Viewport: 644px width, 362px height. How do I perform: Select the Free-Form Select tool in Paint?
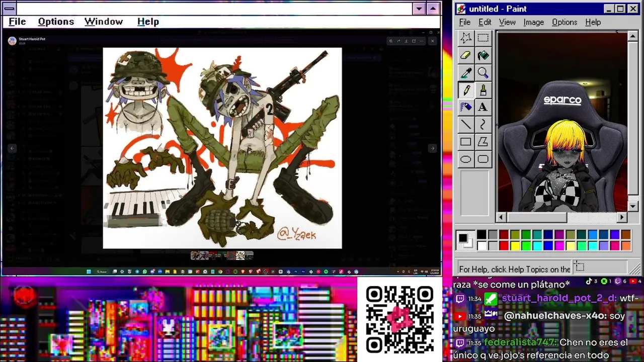click(466, 38)
